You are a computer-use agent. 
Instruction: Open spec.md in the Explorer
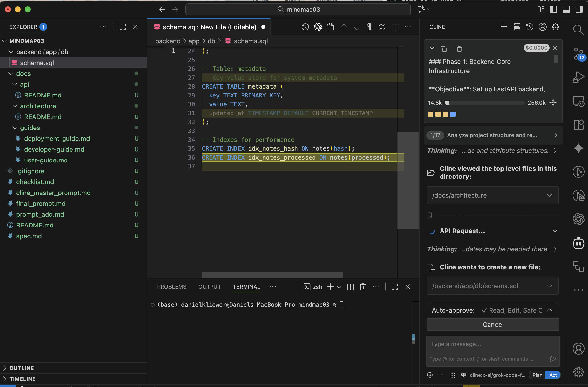point(29,236)
